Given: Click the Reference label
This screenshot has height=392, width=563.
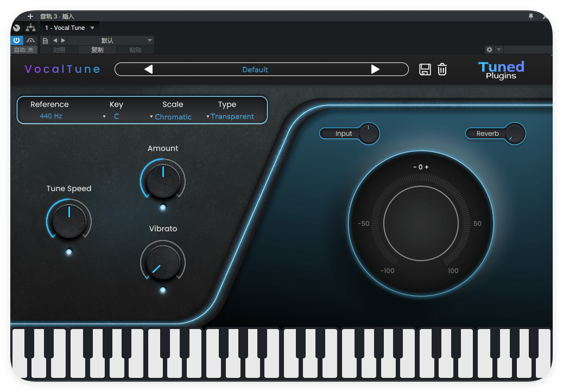Looking at the screenshot, I should coord(49,104).
